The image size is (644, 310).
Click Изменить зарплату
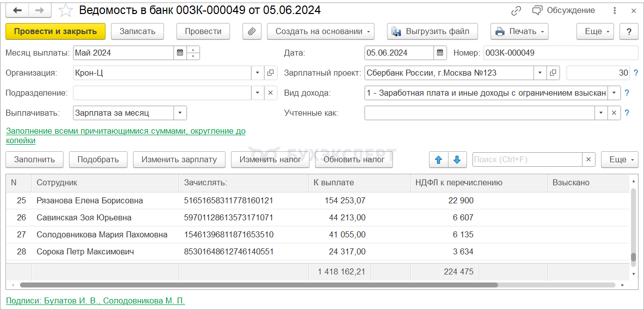pos(179,159)
